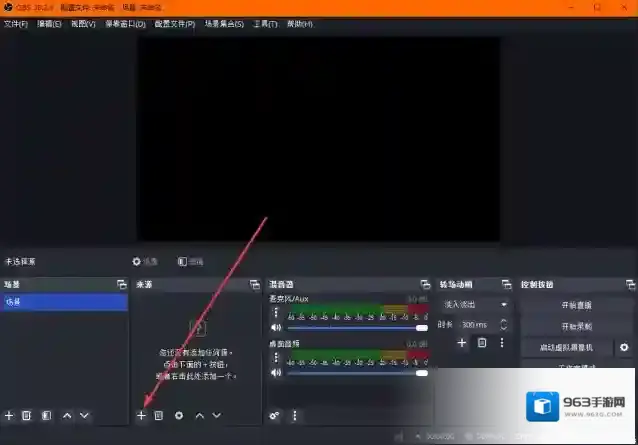The width and height of the screenshot is (638, 445).
Task: Click the black preview canvas
Action: point(319,139)
